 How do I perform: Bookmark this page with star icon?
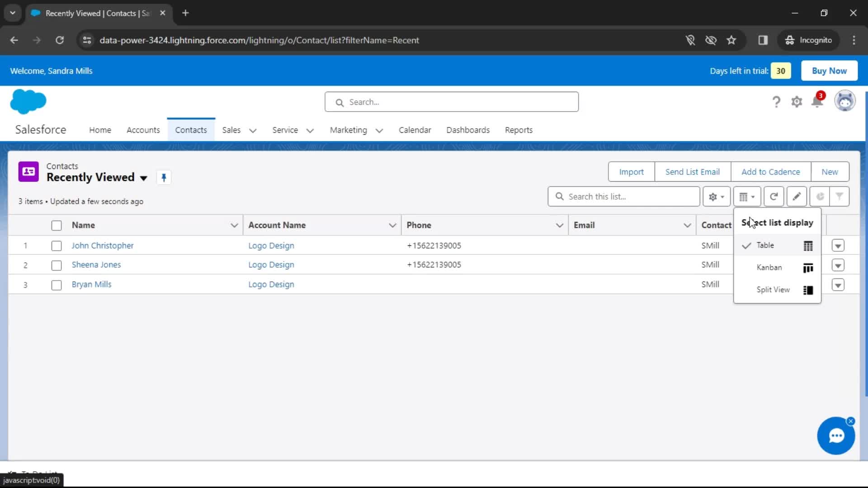click(731, 40)
